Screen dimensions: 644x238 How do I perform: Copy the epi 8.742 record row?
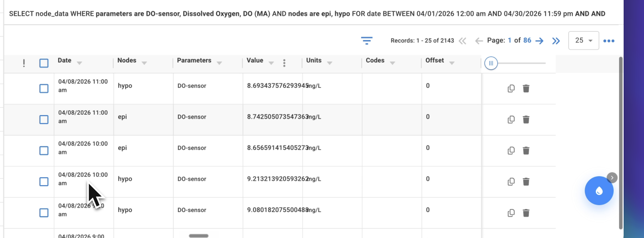511,119
